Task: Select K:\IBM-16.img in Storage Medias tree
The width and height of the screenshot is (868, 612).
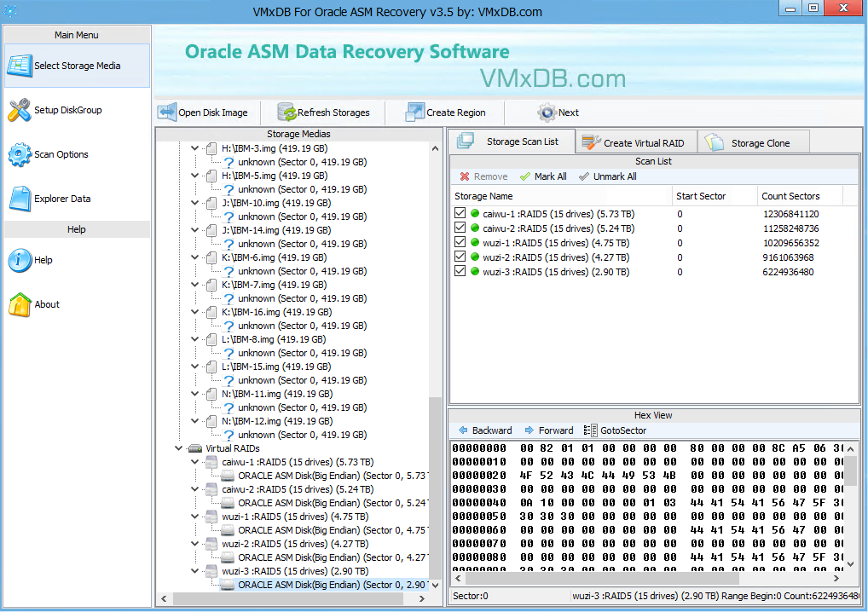Action: (x=277, y=312)
